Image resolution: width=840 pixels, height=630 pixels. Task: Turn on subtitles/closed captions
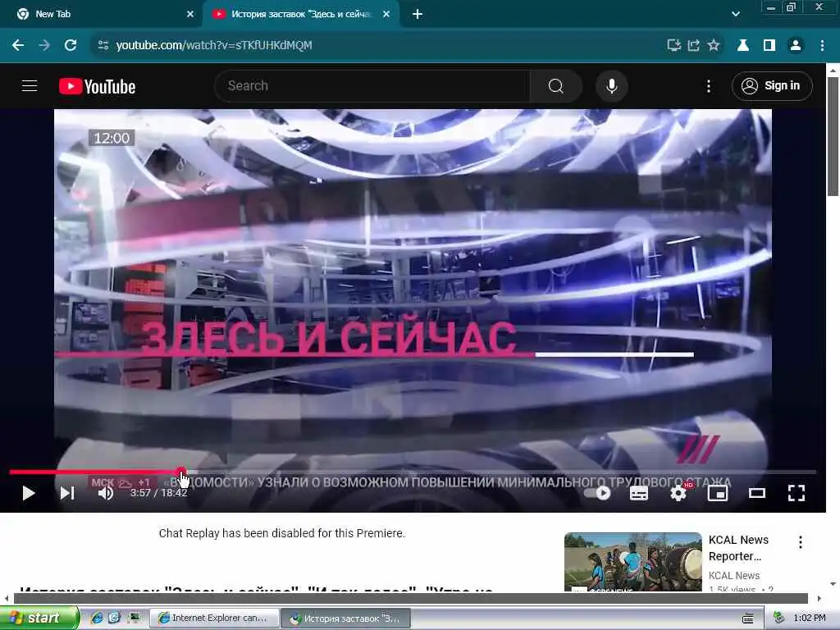(x=638, y=493)
